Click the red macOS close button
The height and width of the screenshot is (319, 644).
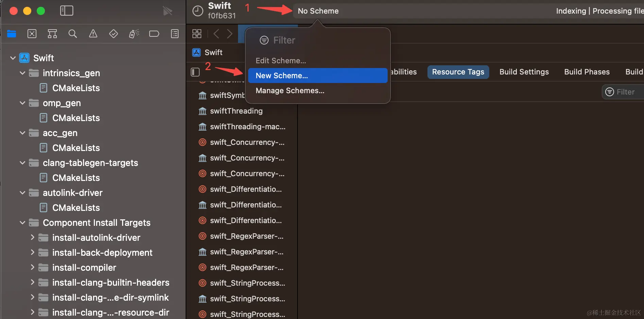pos(14,11)
